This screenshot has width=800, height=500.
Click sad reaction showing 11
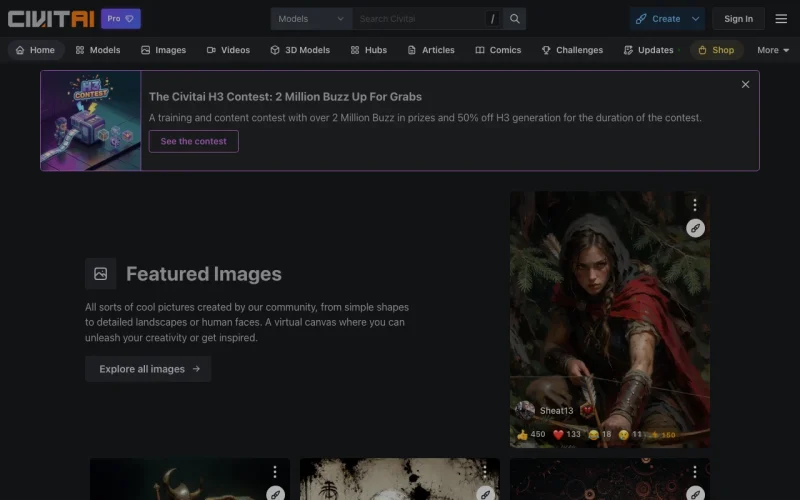pyautogui.click(x=630, y=435)
